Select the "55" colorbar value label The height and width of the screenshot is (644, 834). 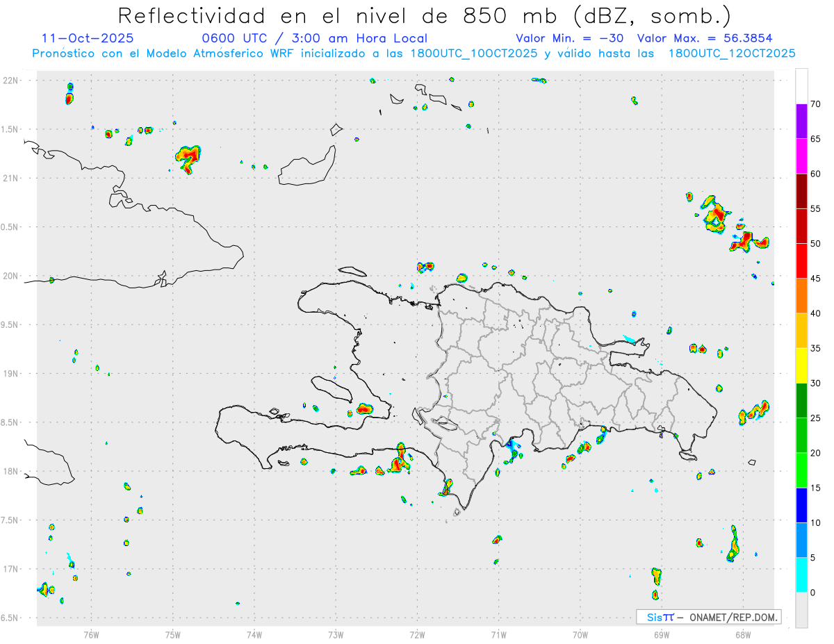[815, 208]
